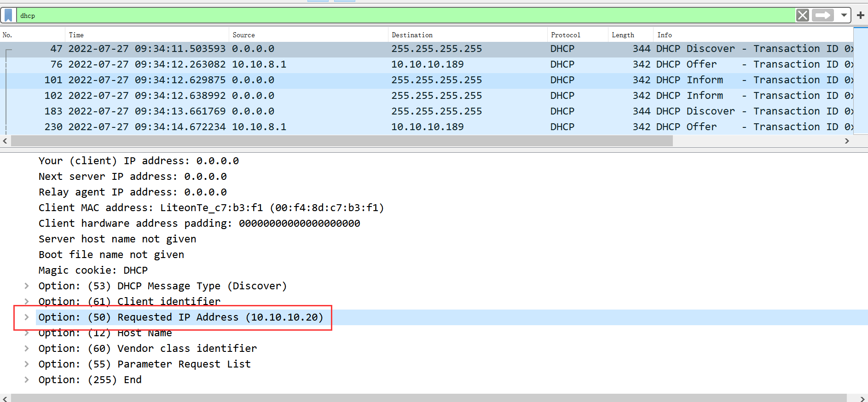Select packet 183 DHCP Discover row

pyautogui.click(x=427, y=111)
